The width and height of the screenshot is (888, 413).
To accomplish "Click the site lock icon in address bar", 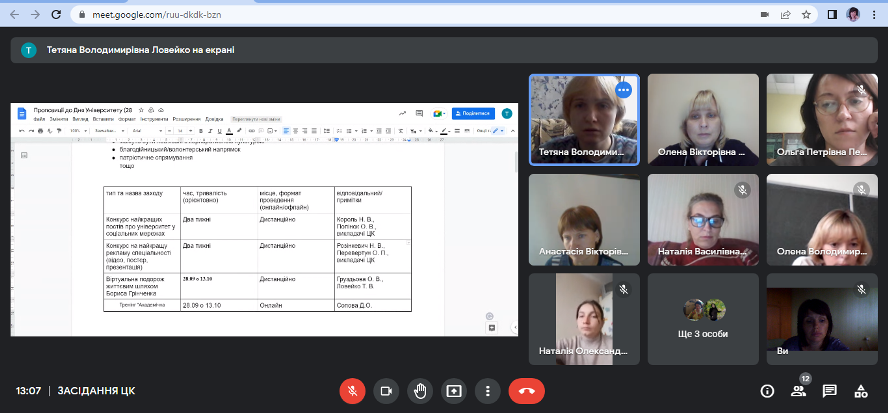I will point(82,15).
